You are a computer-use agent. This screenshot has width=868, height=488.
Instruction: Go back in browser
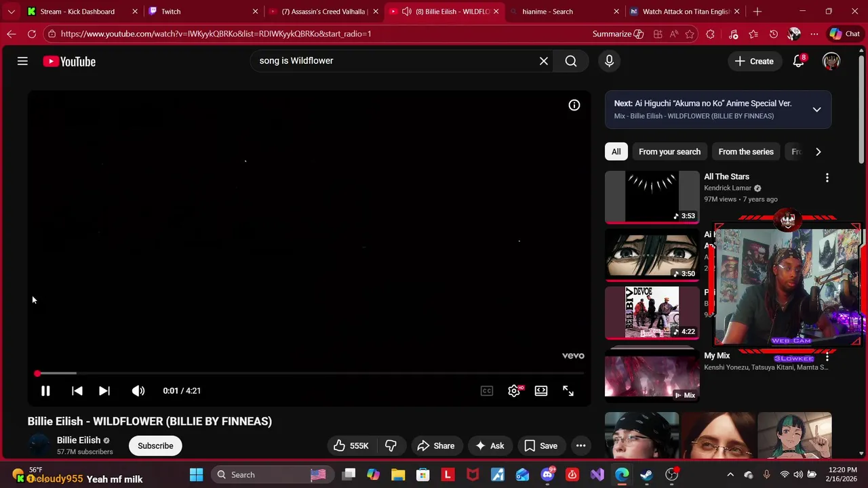pos(12,34)
